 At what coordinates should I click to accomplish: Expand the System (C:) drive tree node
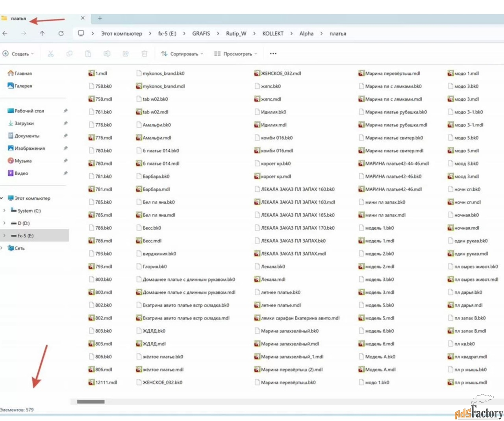point(4,211)
